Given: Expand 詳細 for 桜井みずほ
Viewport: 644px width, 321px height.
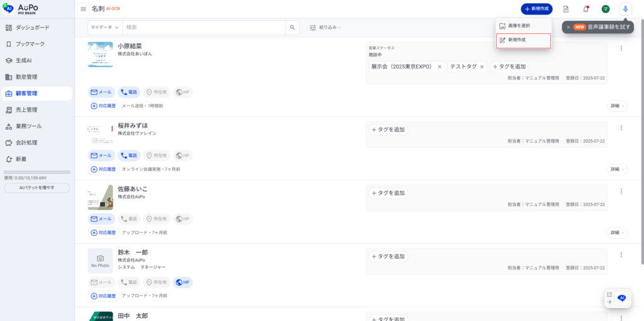Looking at the screenshot, I should 616,169.
